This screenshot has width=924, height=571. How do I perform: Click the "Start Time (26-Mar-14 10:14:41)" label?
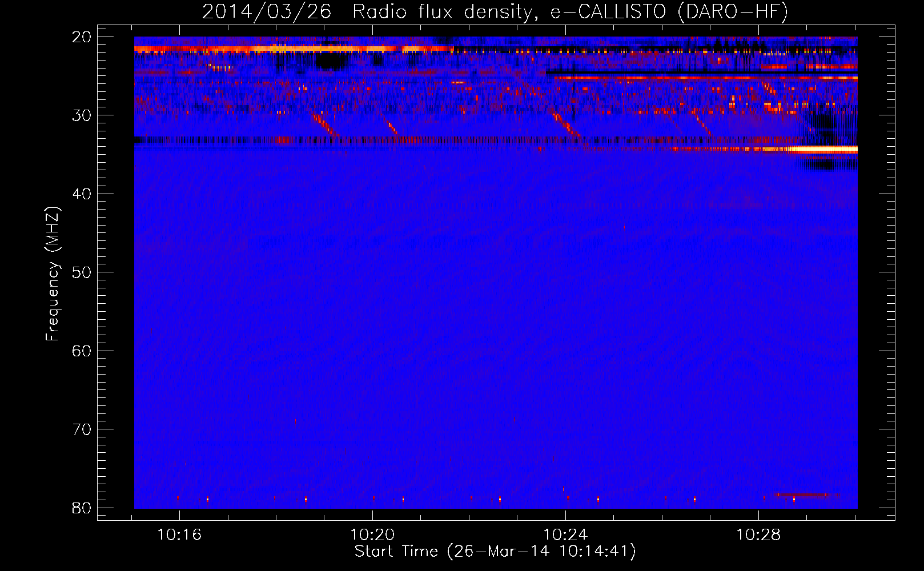(495, 552)
